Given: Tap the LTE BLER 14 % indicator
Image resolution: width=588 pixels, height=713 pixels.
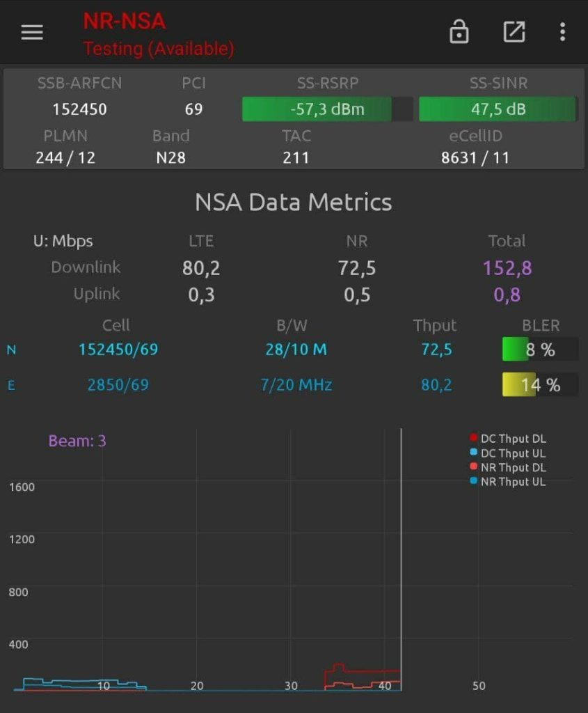Looking at the screenshot, I should 540,384.
